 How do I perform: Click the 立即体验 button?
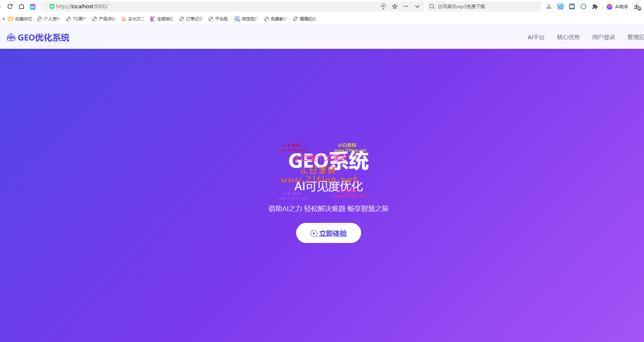(328, 233)
